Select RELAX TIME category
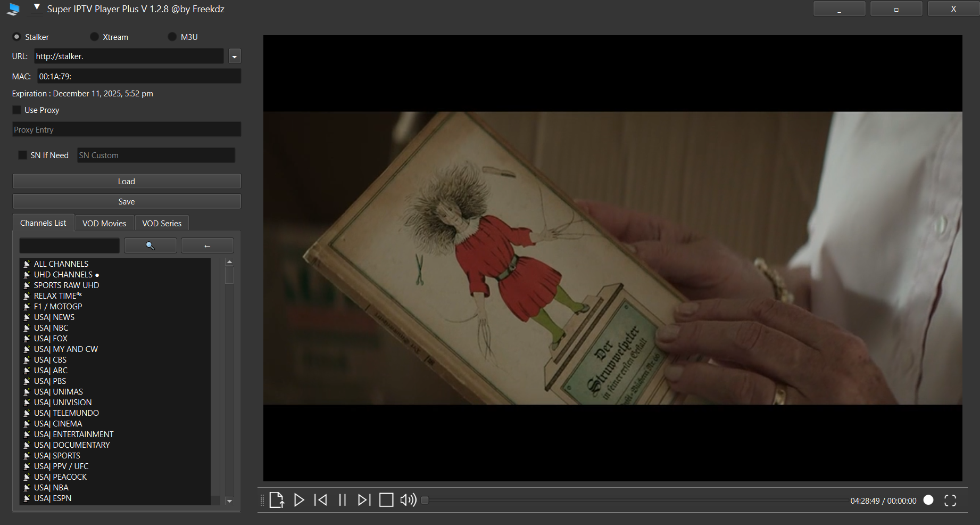Viewport: 980px width, 525px height. 58,296
